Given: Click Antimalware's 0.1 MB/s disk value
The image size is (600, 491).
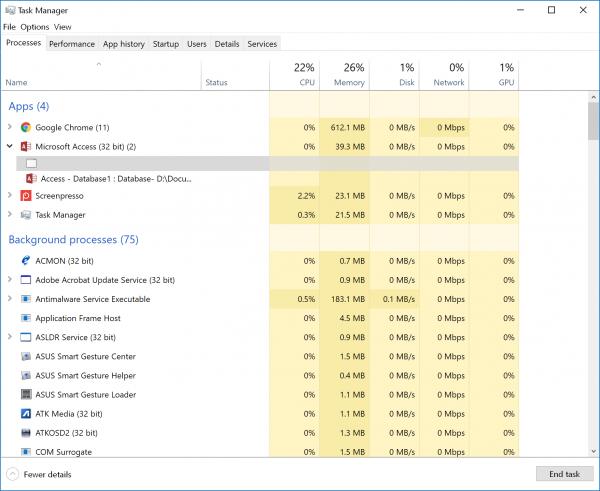Looking at the screenshot, I should 399,299.
